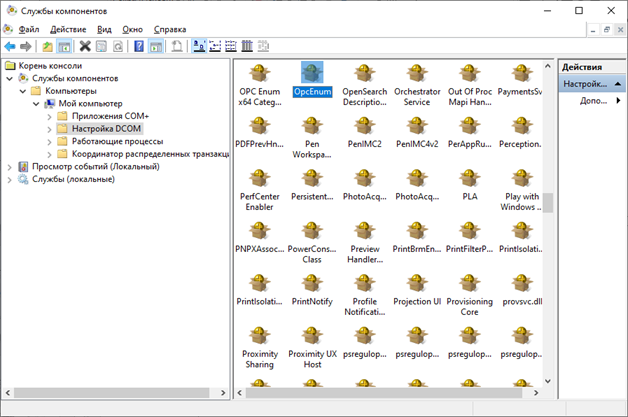The image size is (628, 417).
Task: Collapse the Мой компьютер tree node
Action: coord(36,103)
